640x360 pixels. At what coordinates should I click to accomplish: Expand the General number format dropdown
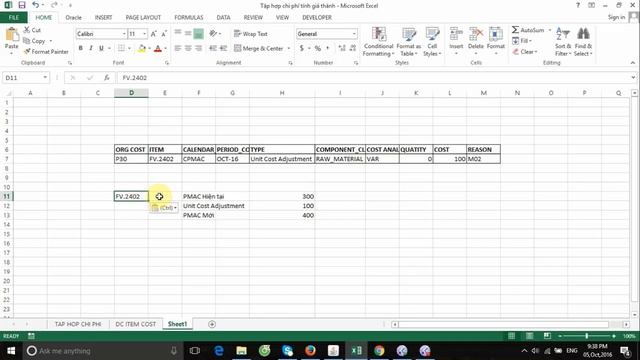pos(354,34)
